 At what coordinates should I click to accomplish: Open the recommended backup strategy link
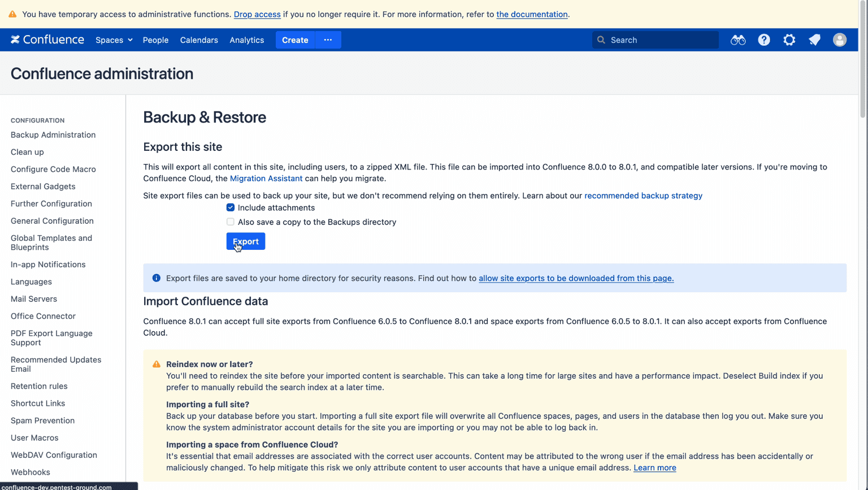(643, 195)
